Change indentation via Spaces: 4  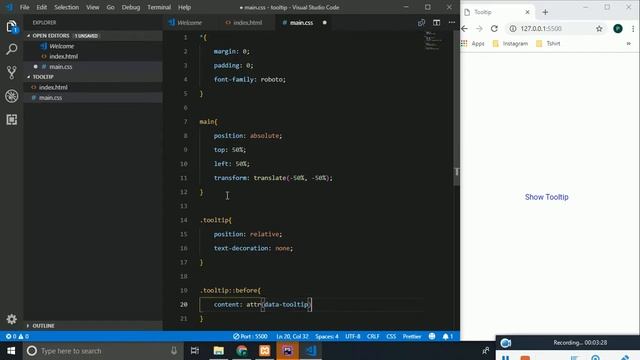[327, 336]
